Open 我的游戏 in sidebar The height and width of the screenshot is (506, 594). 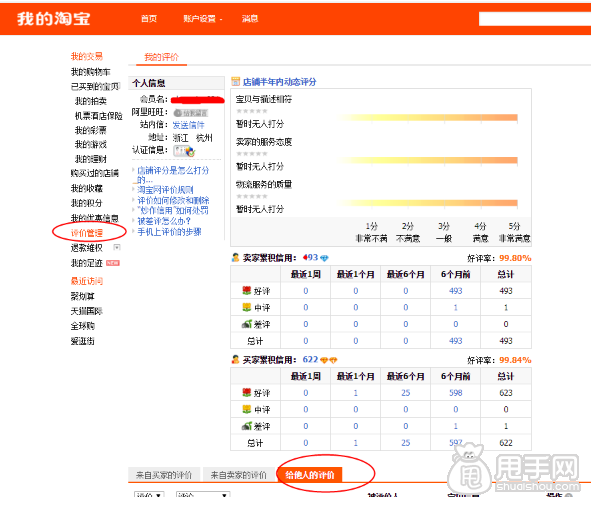click(91, 144)
